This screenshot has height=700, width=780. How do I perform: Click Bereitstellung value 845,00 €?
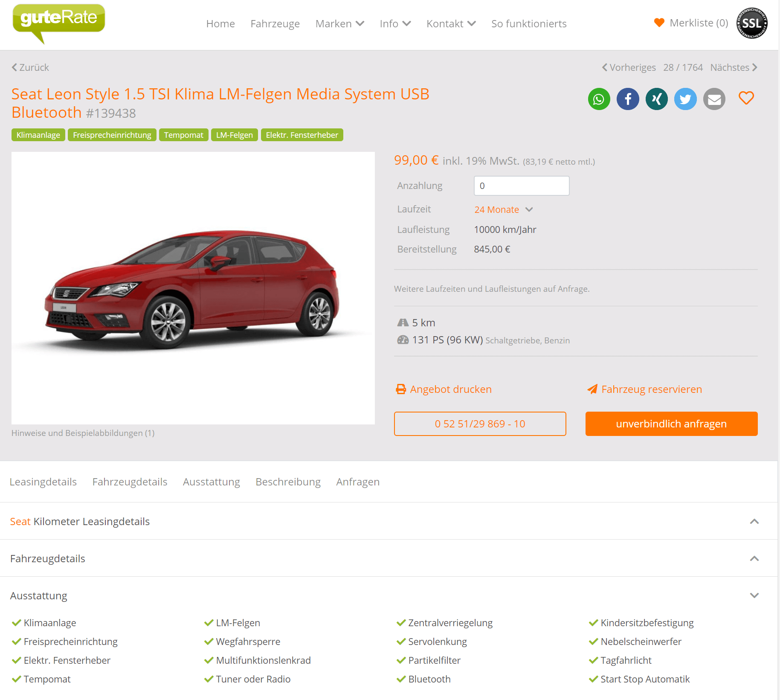[492, 249]
